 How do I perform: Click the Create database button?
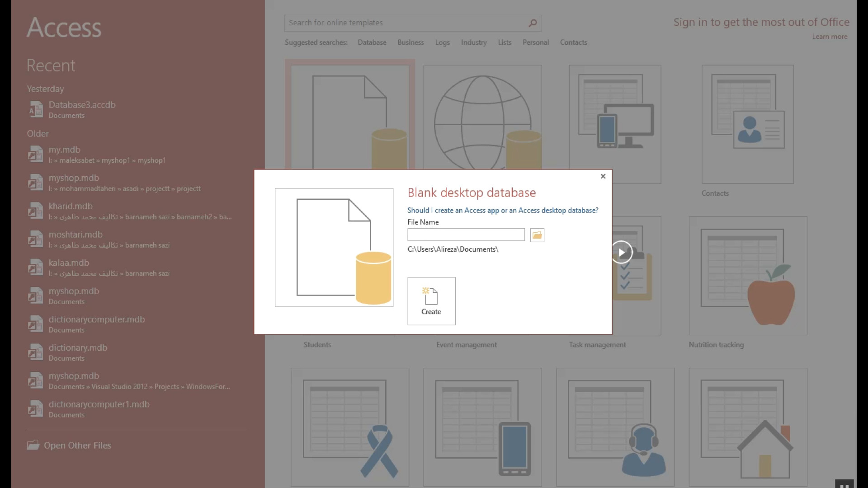point(431,301)
